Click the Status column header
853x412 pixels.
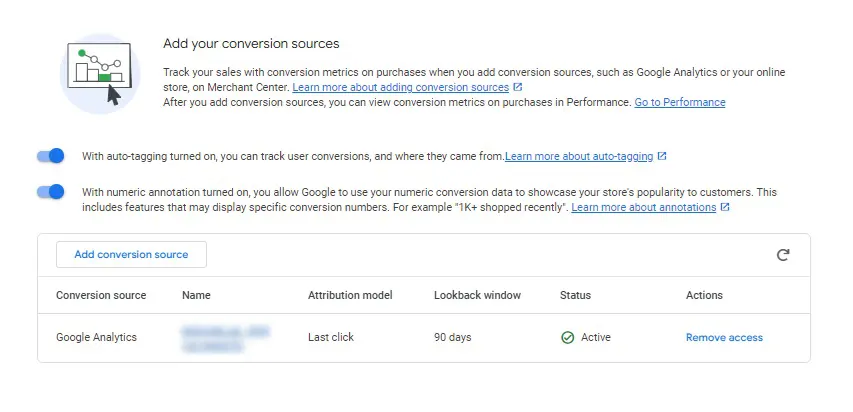575,295
